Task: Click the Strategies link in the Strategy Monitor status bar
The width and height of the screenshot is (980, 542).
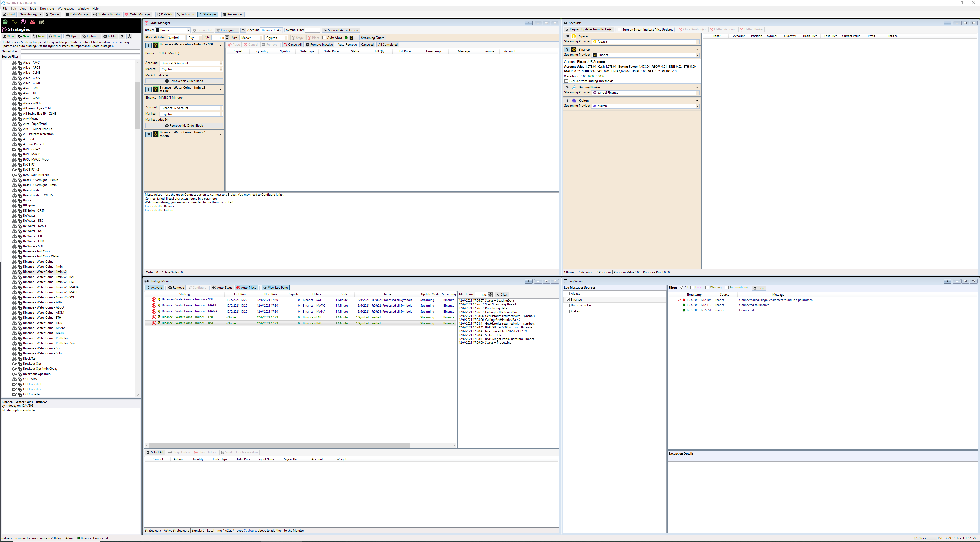Action: pos(250,530)
